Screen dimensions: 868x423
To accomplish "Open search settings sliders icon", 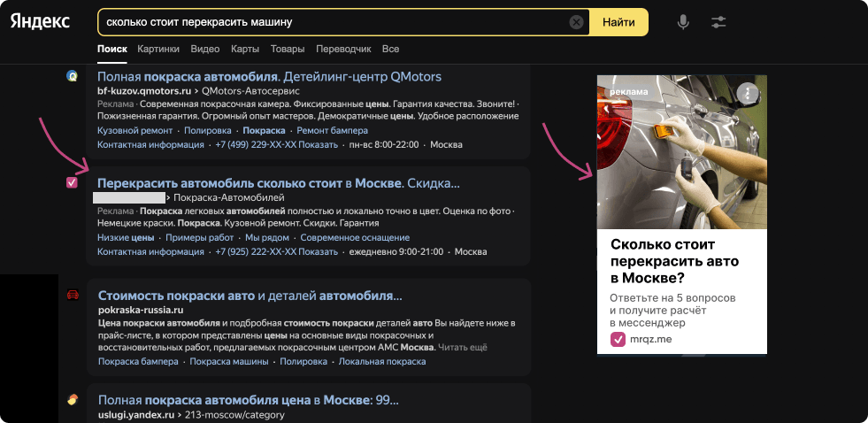I will tap(718, 22).
